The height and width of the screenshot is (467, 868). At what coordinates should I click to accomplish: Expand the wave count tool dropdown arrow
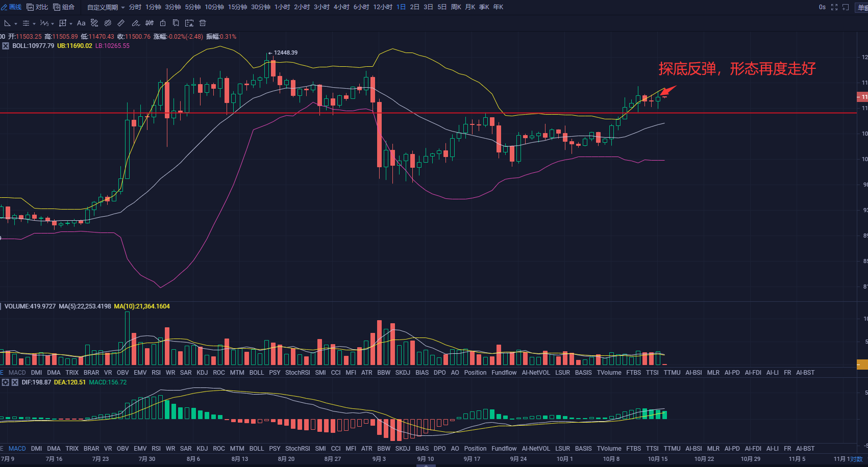pos(53,24)
